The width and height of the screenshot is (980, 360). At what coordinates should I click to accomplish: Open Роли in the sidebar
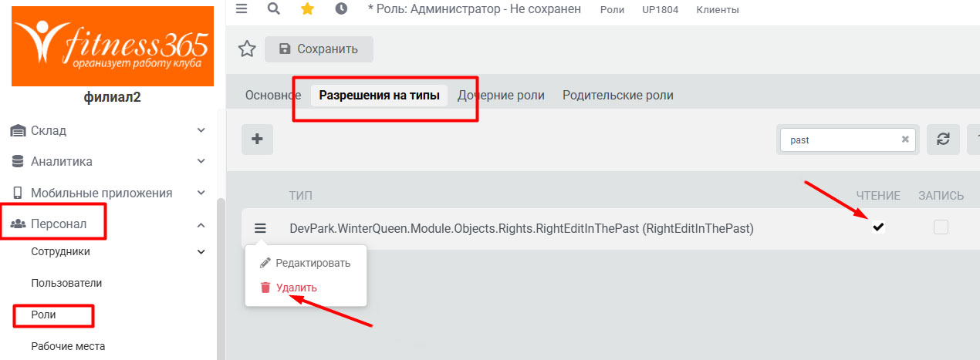point(43,315)
